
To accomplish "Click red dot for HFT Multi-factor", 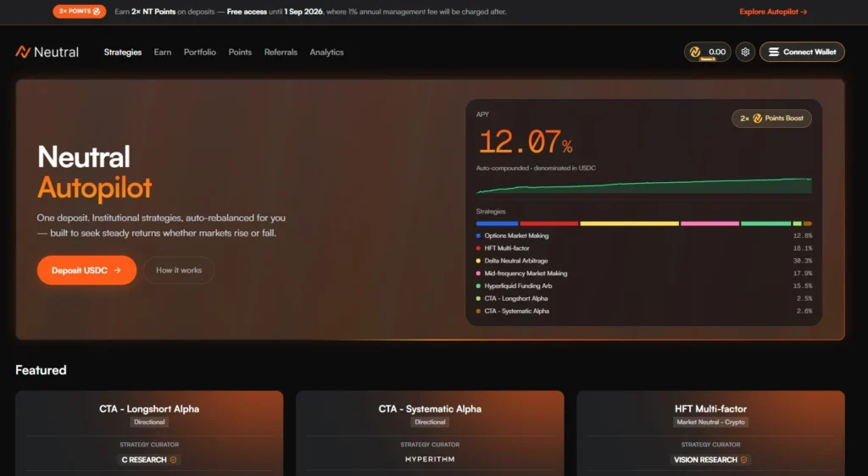I will (478, 248).
